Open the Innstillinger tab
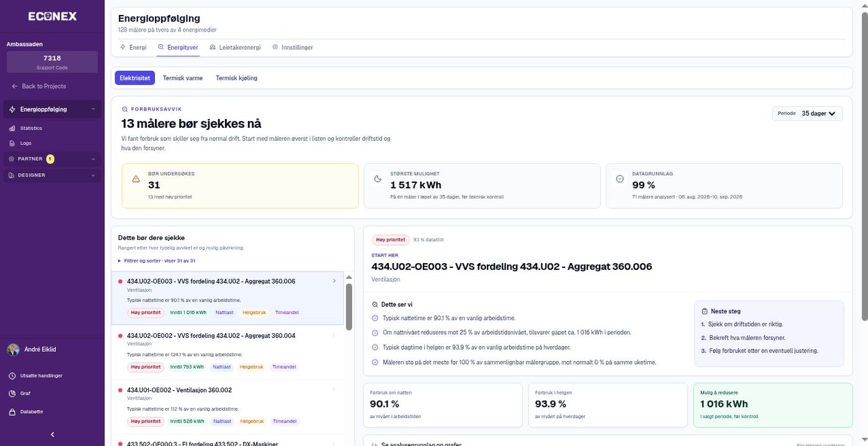The image size is (868, 446). click(293, 47)
